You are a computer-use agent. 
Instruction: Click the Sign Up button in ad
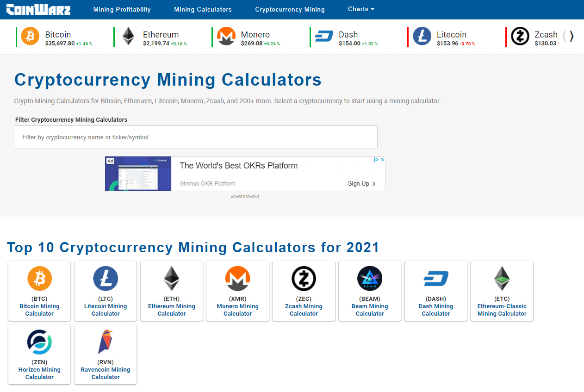(x=361, y=184)
